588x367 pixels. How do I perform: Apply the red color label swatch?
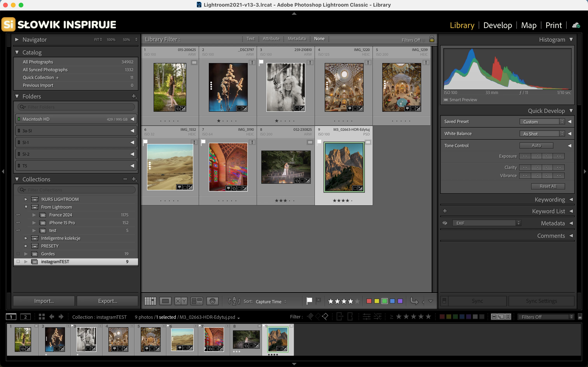[x=369, y=301]
